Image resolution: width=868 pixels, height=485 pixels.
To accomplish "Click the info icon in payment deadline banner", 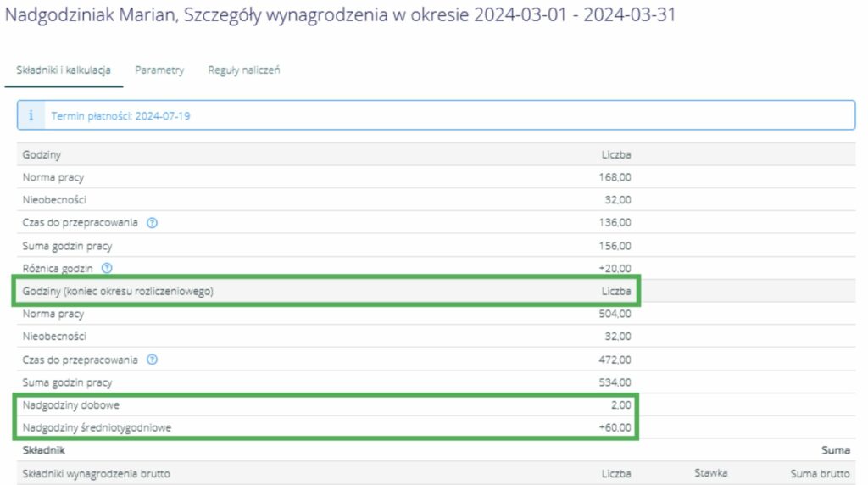I will [x=31, y=116].
